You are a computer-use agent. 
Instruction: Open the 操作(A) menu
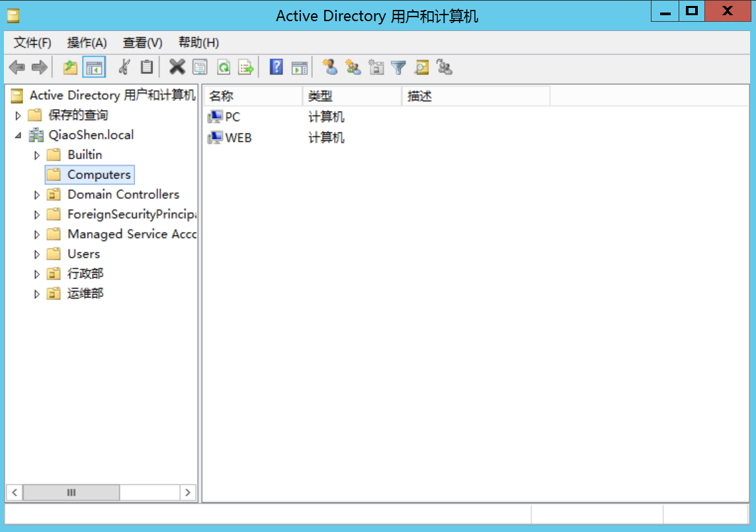click(x=87, y=43)
